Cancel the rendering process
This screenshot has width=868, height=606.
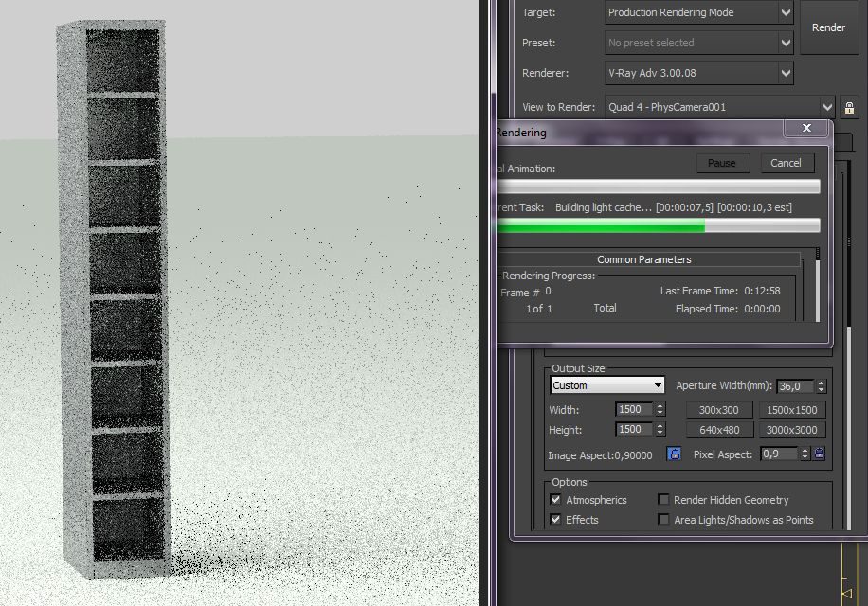click(x=786, y=163)
